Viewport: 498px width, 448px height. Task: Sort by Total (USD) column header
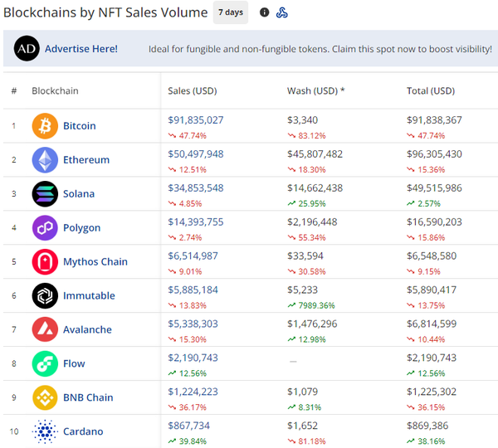tap(430, 90)
